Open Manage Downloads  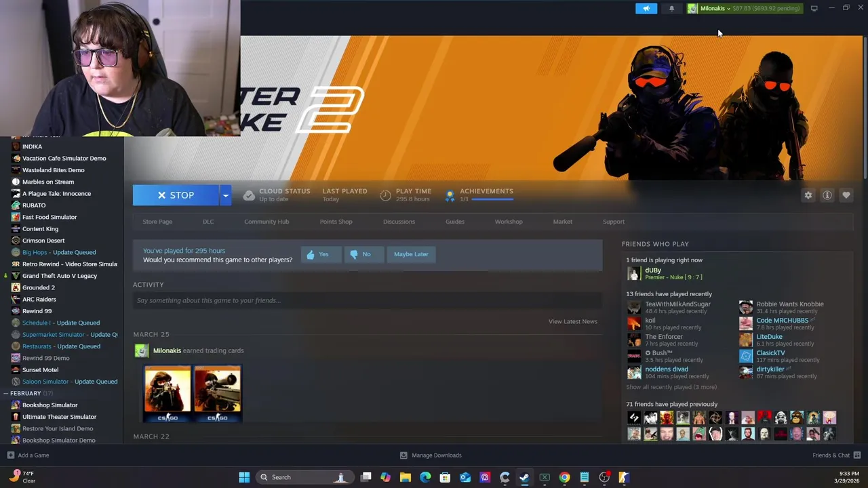click(x=436, y=455)
